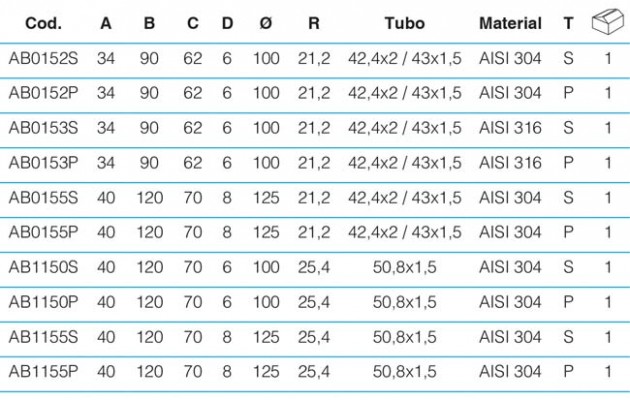Image resolution: width=630 pixels, height=400 pixels.
Task: Click the box package icon in header
Action: pyautogui.click(x=607, y=21)
